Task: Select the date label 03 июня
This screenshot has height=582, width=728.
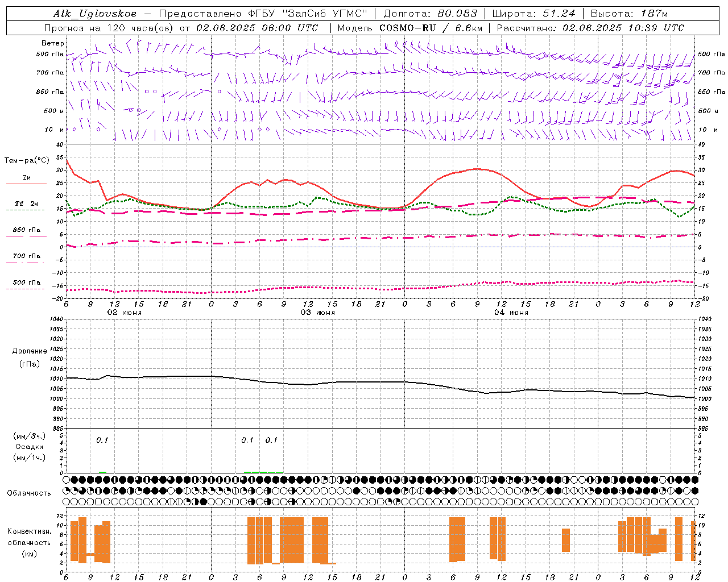Action: point(318,313)
